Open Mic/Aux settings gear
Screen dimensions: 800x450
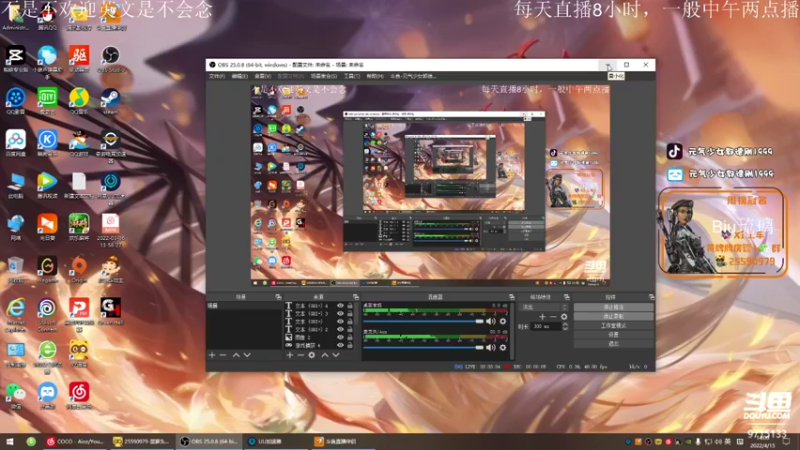coord(503,347)
